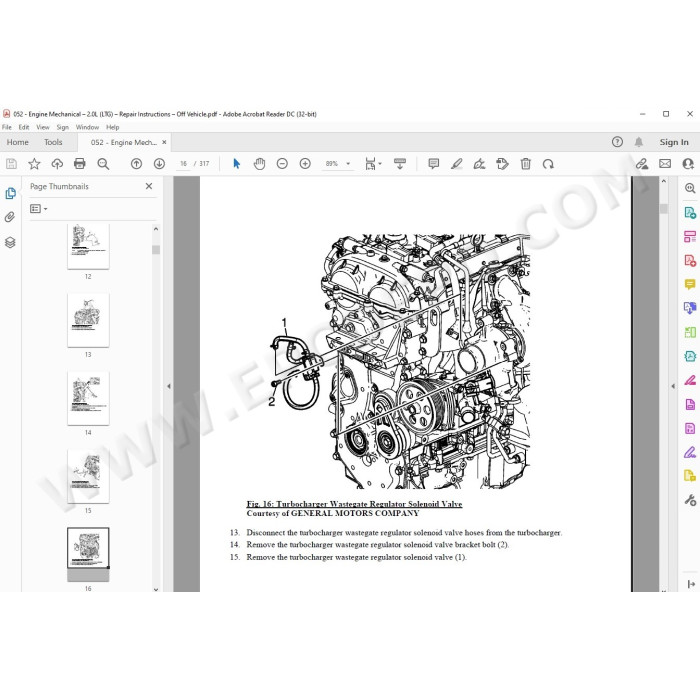Go to the previous page arrow

click(x=136, y=164)
